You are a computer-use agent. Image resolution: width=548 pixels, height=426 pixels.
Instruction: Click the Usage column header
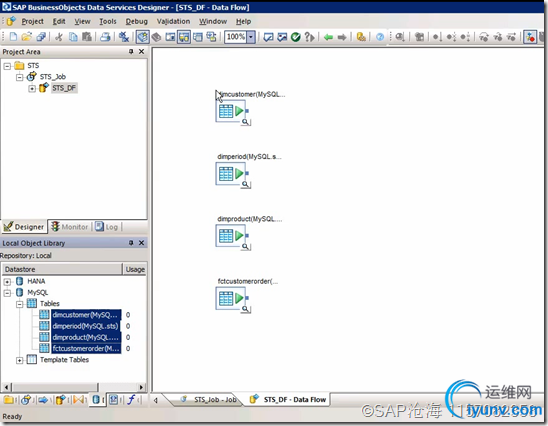135,269
